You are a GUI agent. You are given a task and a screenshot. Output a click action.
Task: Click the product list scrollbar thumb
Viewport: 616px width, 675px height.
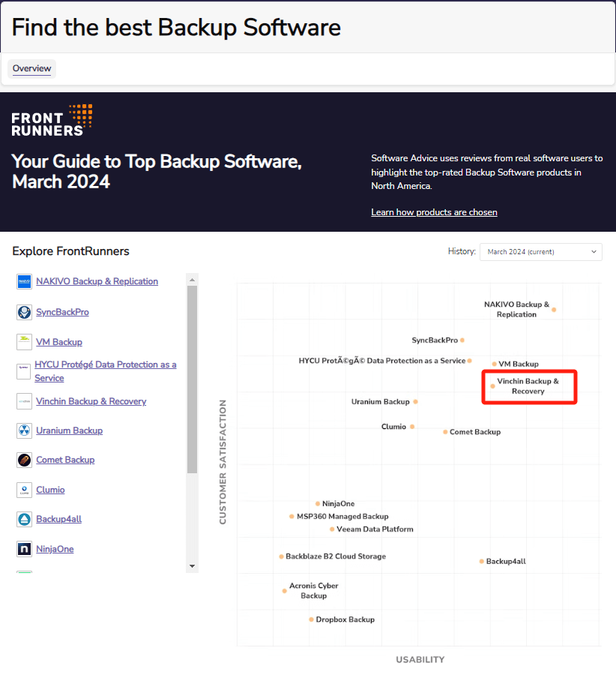click(193, 379)
